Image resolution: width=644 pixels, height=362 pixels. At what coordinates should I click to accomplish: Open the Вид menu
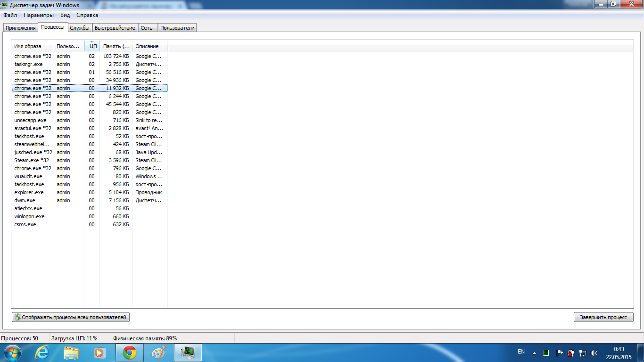pos(65,15)
